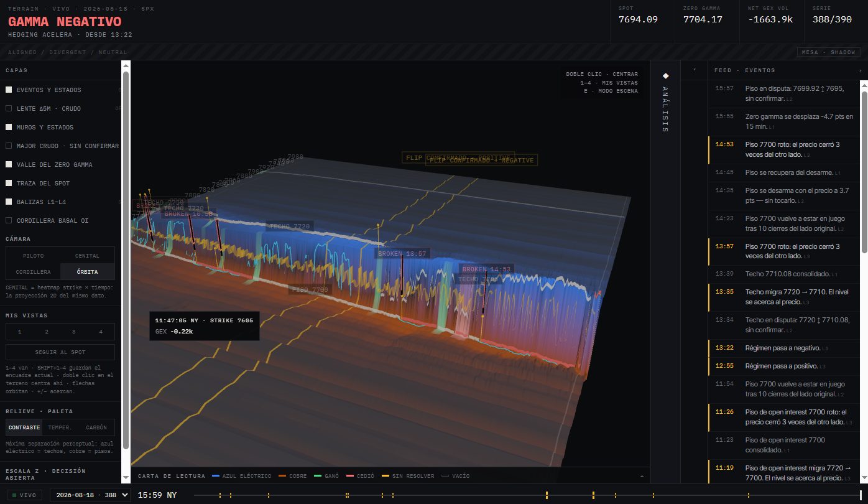The image size is (868, 504).
Task: Select the 13:39 Techo 7710.08 consolidado event
Action: pos(783,274)
